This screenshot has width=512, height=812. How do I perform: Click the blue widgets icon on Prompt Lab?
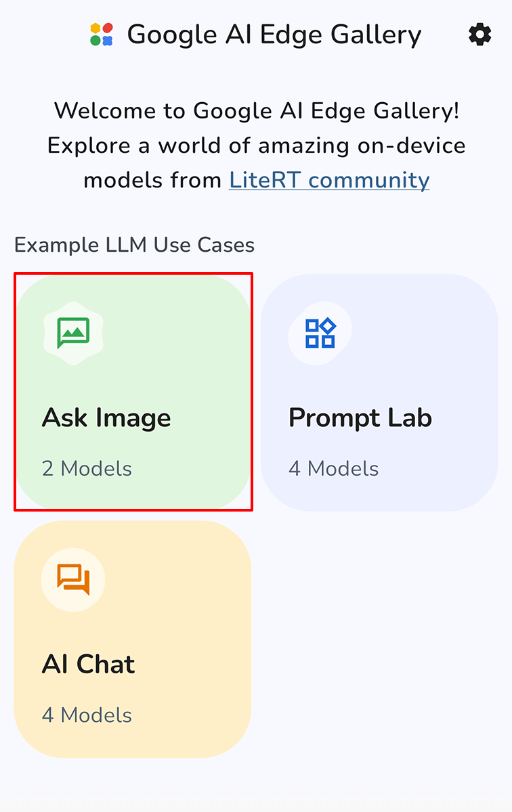[320, 333]
